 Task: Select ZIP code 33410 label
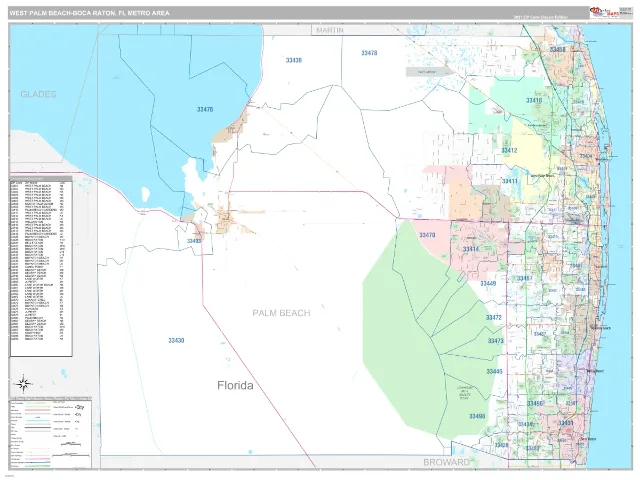click(534, 100)
